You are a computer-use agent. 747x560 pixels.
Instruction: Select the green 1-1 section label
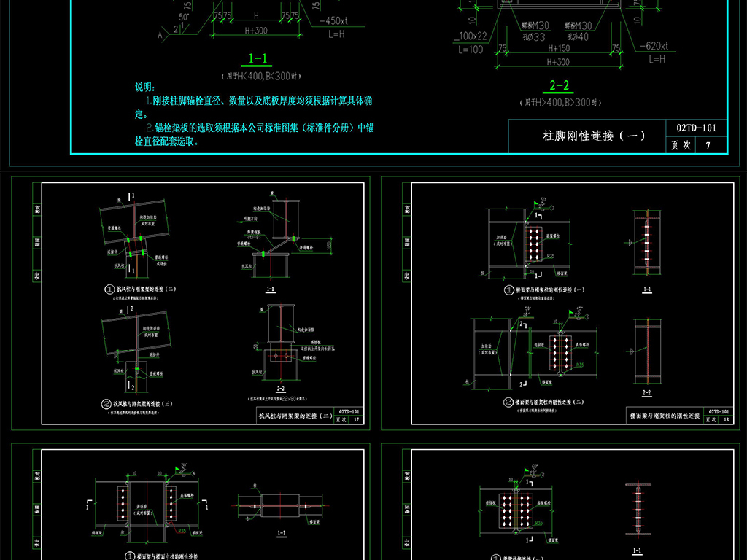pyautogui.click(x=258, y=60)
